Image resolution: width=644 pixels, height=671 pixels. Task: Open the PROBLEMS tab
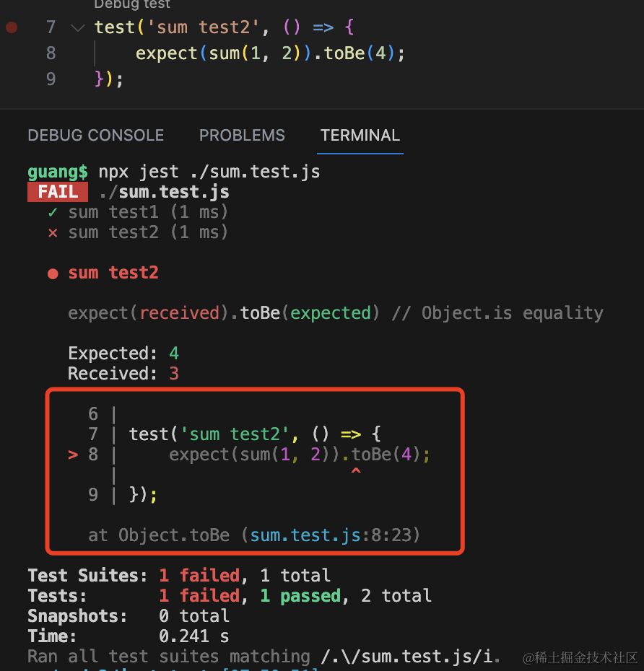coord(242,136)
